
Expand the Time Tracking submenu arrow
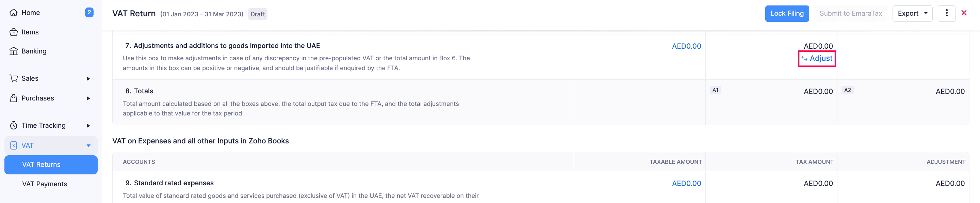[88, 126]
